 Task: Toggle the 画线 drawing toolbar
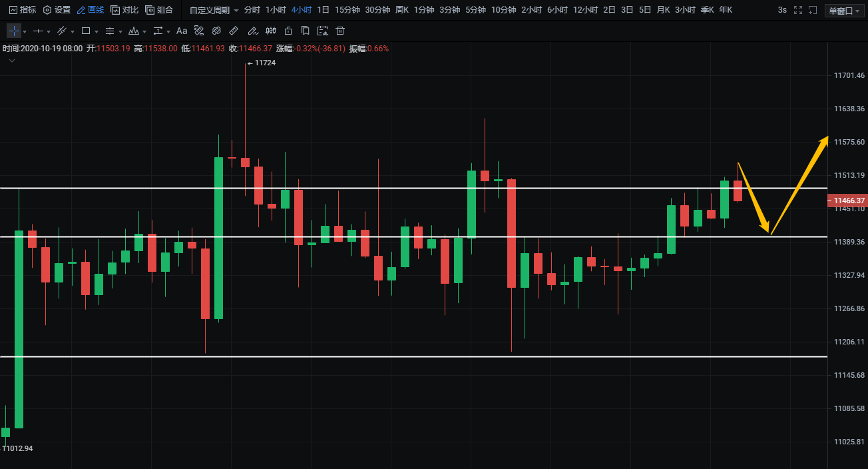pyautogui.click(x=90, y=10)
